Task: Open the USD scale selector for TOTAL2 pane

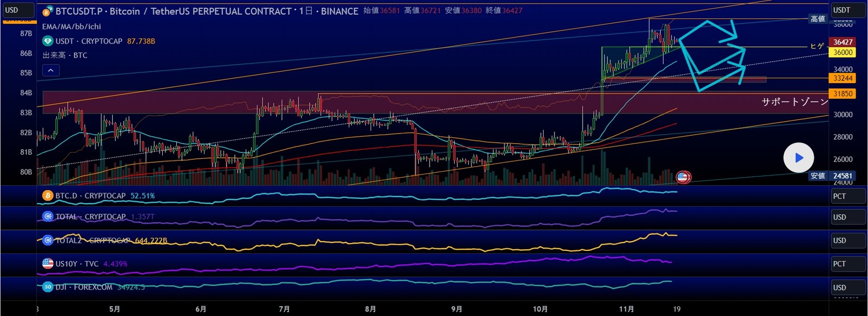Action: (x=847, y=241)
